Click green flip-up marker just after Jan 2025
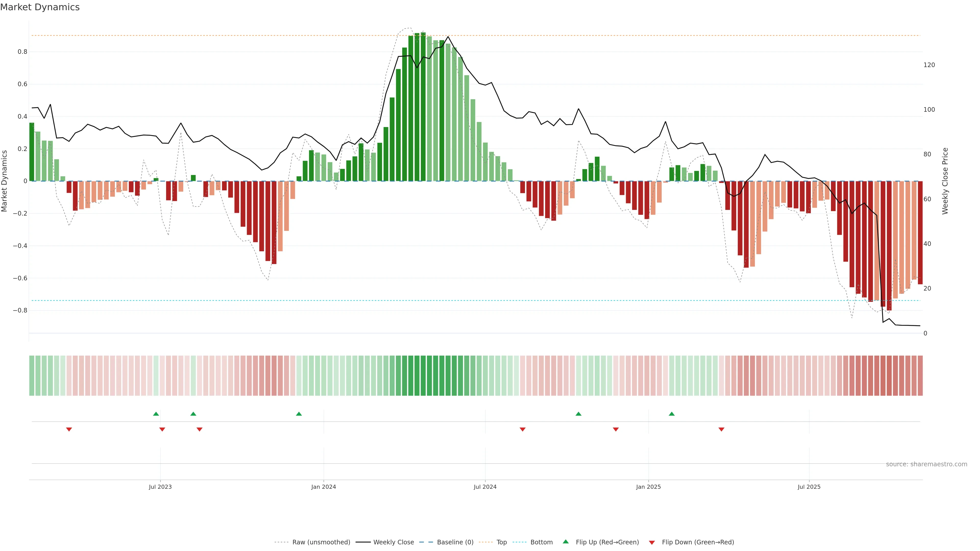Viewport: 980px width, 551px height. pyautogui.click(x=671, y=414)
